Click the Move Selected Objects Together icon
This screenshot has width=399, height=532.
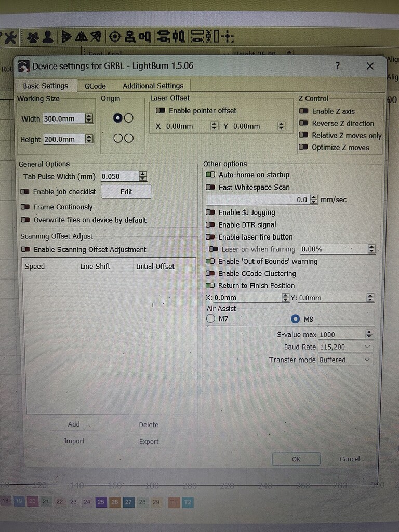[x=228, y=36]
